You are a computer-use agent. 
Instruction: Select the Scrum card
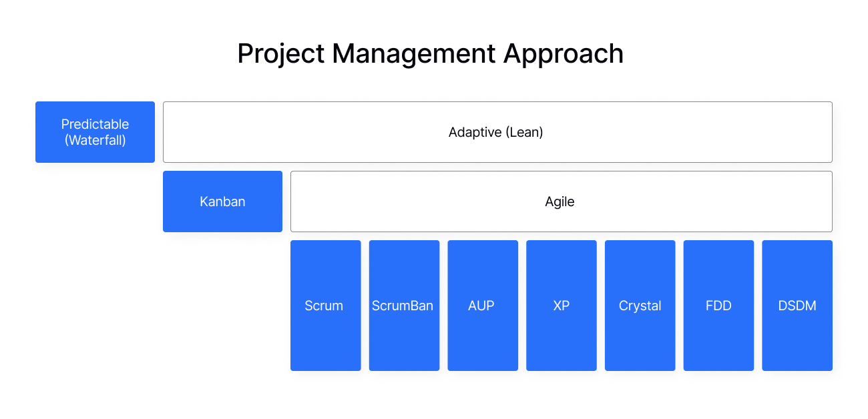[x=325, y=305]
